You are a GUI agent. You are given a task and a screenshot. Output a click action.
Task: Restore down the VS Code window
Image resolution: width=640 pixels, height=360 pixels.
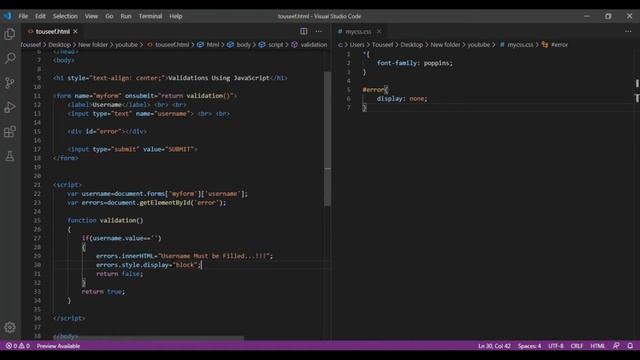[608, 16]
